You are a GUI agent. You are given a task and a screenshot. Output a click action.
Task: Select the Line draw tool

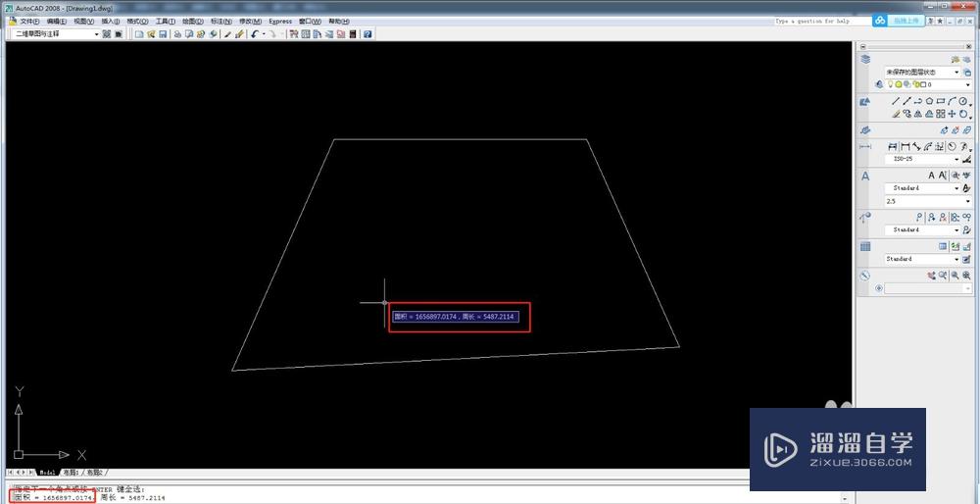(895, 101)
